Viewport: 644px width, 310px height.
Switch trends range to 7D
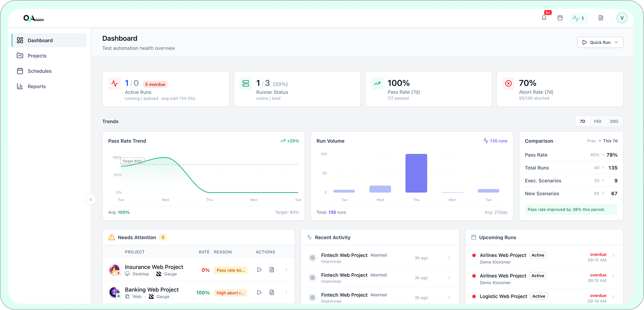coord(582,121)
